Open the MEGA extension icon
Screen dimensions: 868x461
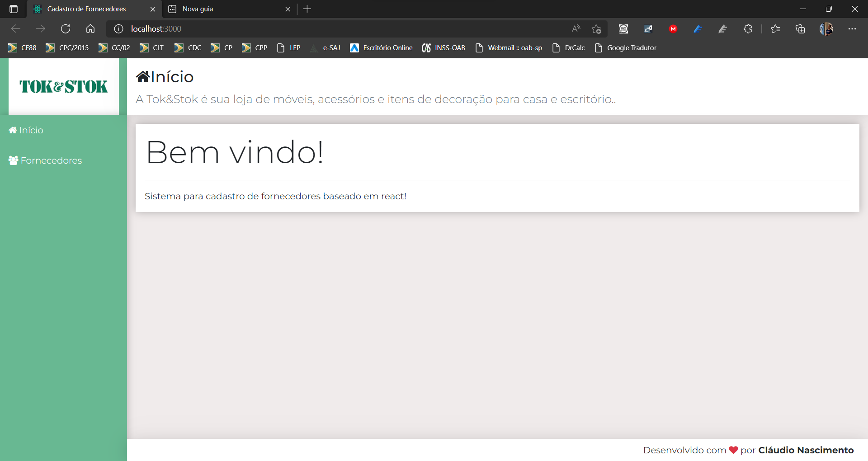(673, 28)
